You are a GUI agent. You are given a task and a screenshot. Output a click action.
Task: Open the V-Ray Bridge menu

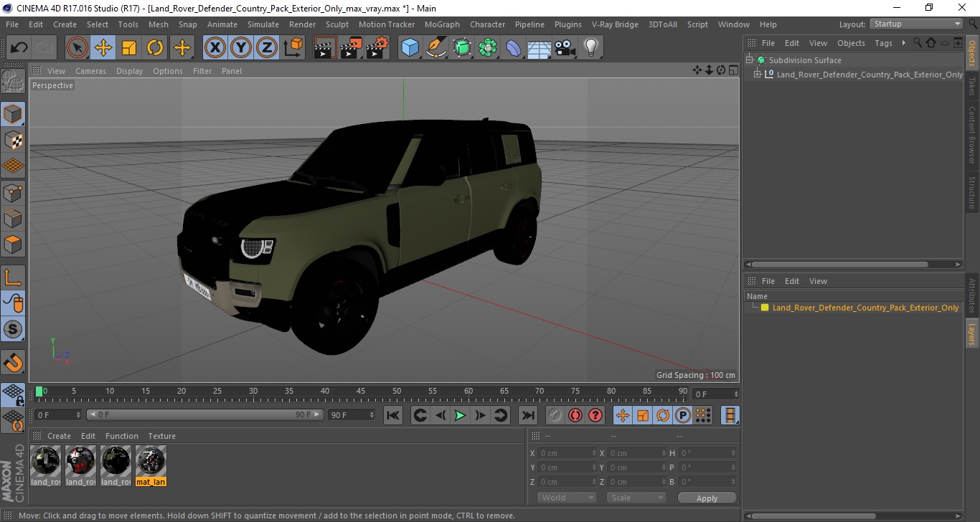point(615,24)
